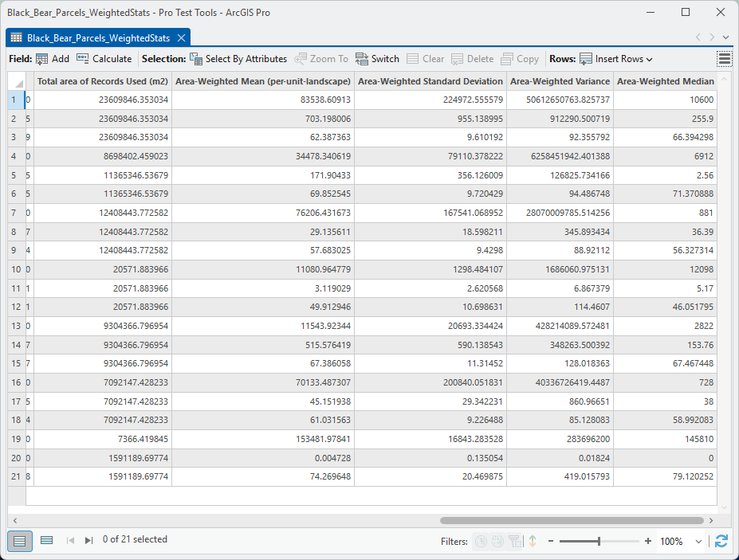The height and width of the screenshot is (560, 739).
Task: Click the Zoom To selection button
Action: coord(321,59)
